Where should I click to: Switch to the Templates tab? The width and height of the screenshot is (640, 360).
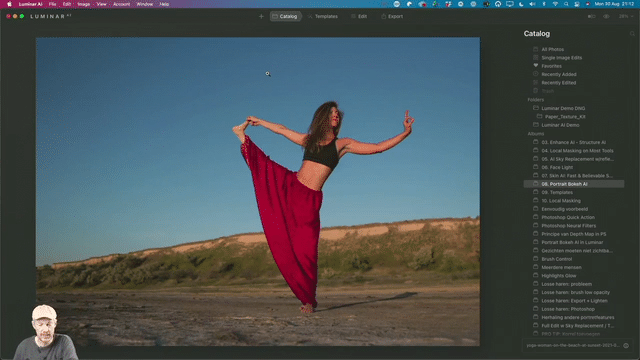[322, 16]
